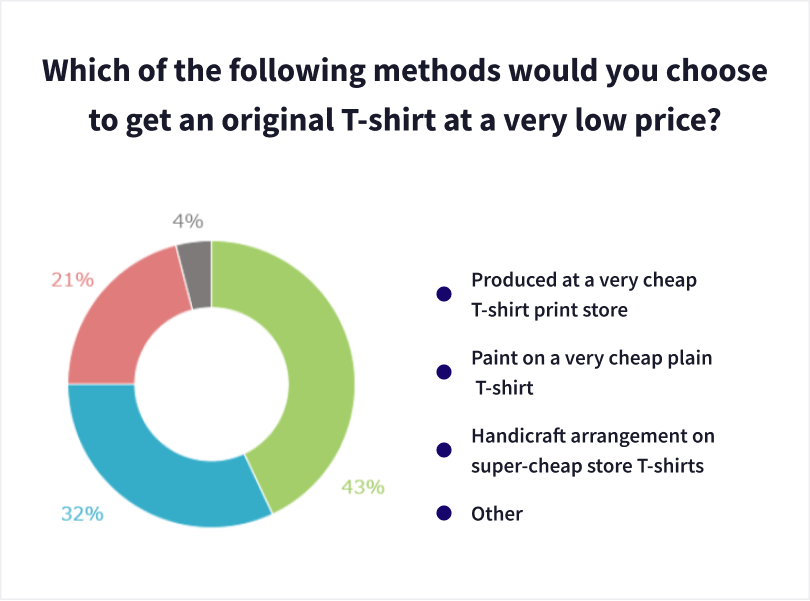This screenshot has width=810, height=601.
Task: Click "Handicraft arrangement on super-cheap store T-shirts" text
Action: point(593,450)
